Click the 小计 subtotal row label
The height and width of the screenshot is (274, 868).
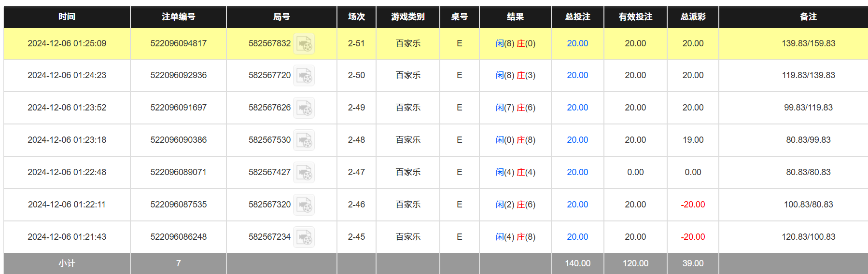(x=67, y=263)
